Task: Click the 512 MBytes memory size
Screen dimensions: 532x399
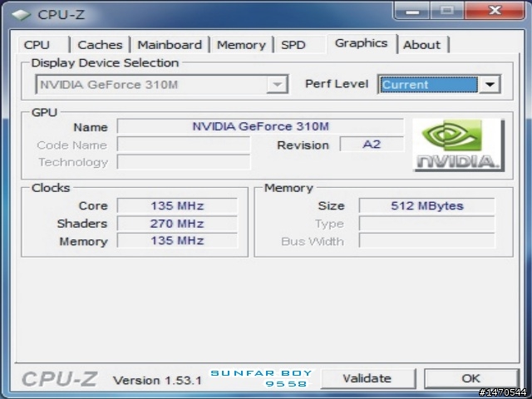Action: pyautogui.click(x=426, y=206)
